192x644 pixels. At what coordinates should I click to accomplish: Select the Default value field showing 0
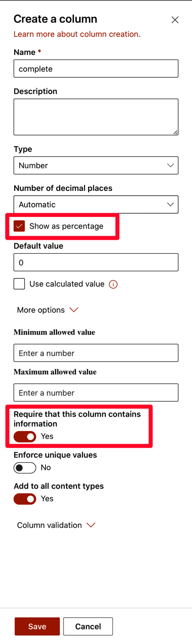[x=96, y=262]
